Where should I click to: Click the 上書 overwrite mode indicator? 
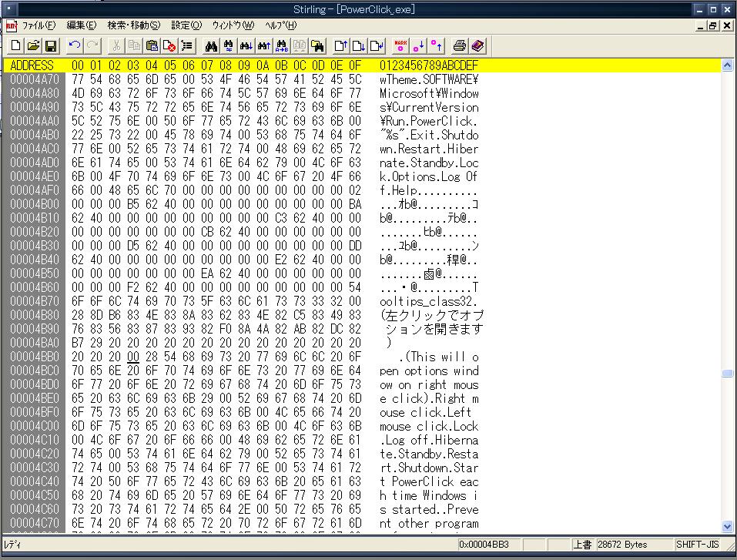pyautogui.click(x=582, y=545)
